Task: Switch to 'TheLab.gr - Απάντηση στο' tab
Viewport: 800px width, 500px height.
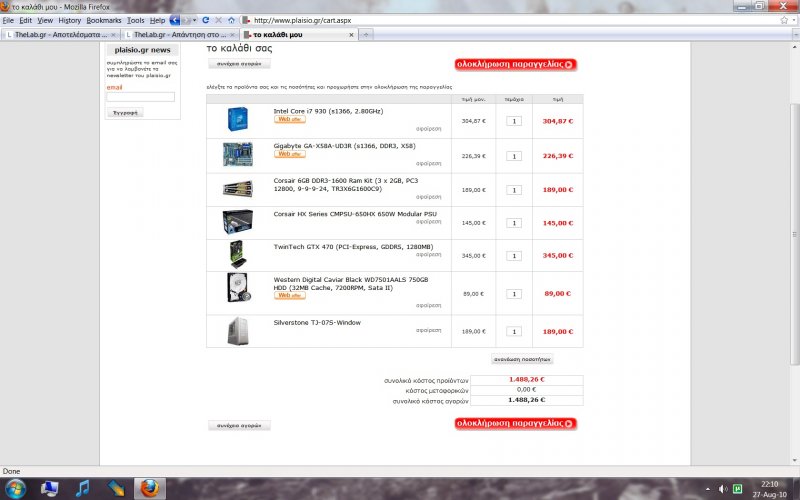Action: point(180,35)
